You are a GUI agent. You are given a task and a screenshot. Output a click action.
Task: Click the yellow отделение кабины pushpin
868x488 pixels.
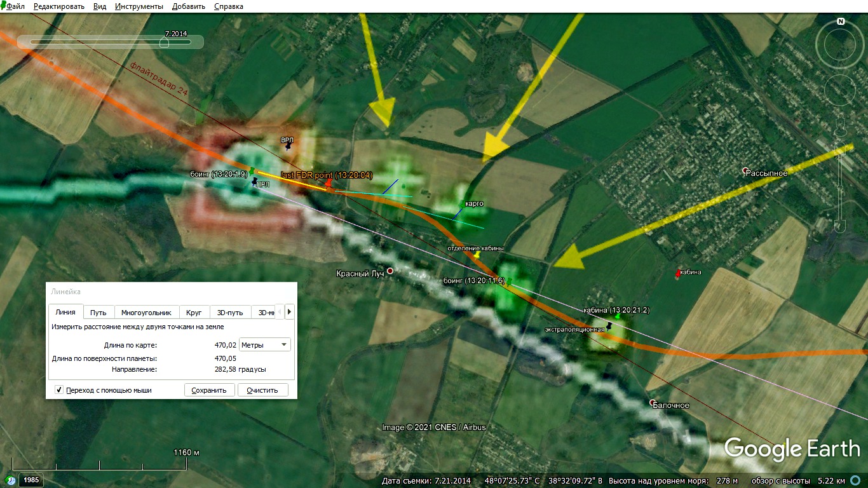pos(477,254)
